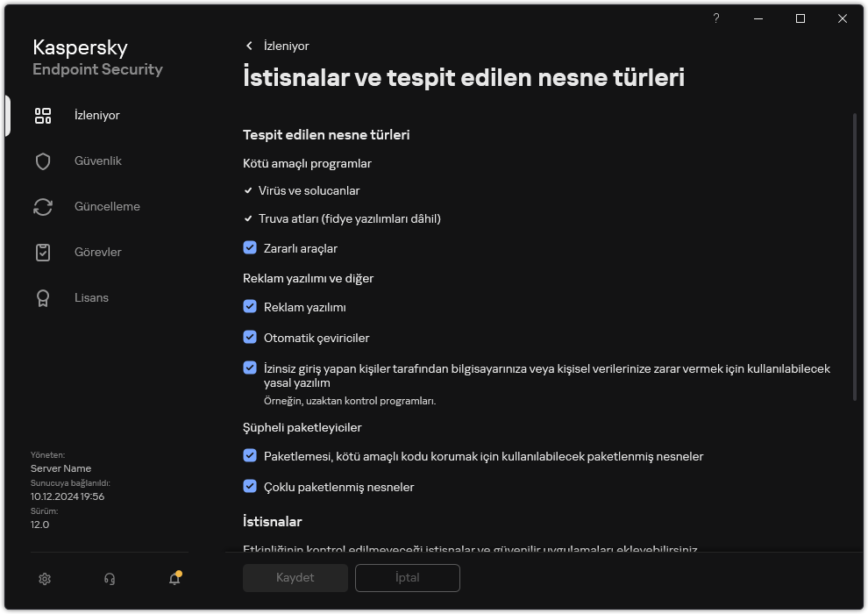Disable detection of Otomatik çeviriciler
The image size is (868, 614).
click(x=250, y=338)
